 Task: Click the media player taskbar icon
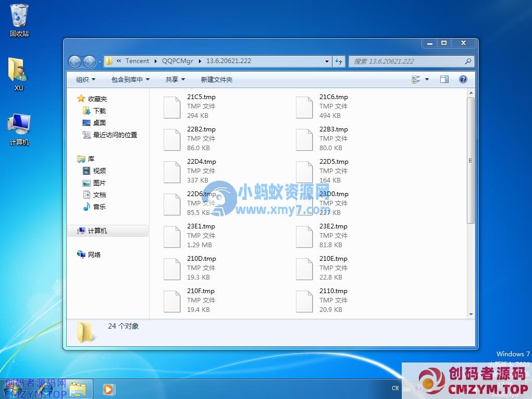point(108,389)
